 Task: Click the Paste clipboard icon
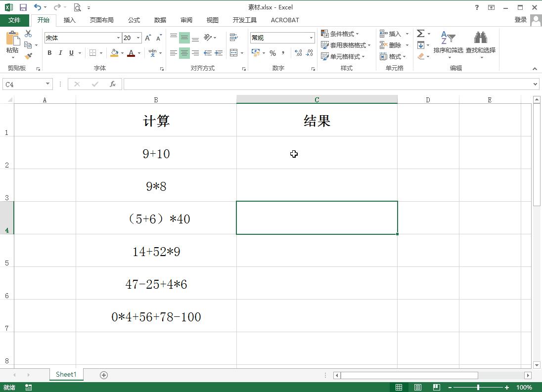12,39
